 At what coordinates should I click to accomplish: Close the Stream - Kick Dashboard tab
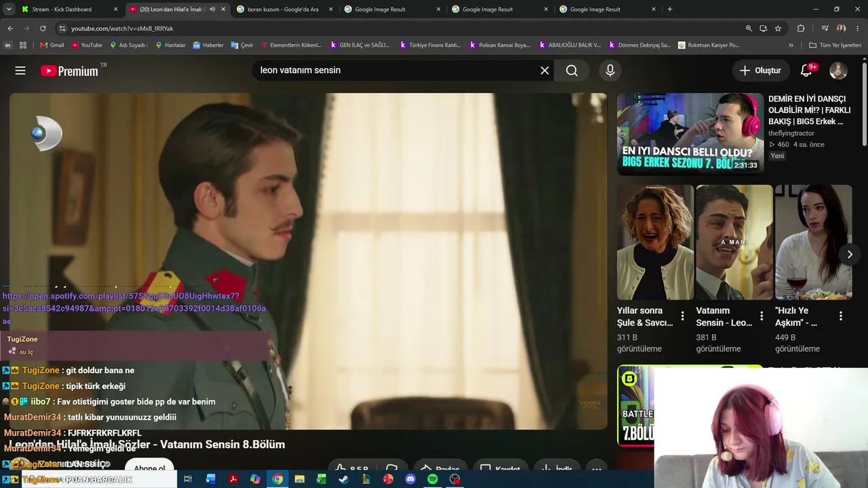pyautogui.click(x=115, y=9)
